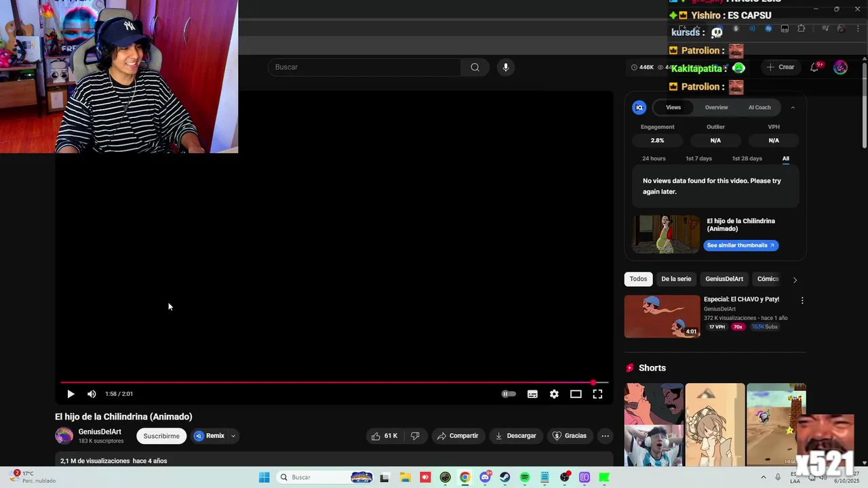This screenshot has width=868, height=488.
Task: Toggle the autoplay switch in the player
Action: tap(509, 394)
